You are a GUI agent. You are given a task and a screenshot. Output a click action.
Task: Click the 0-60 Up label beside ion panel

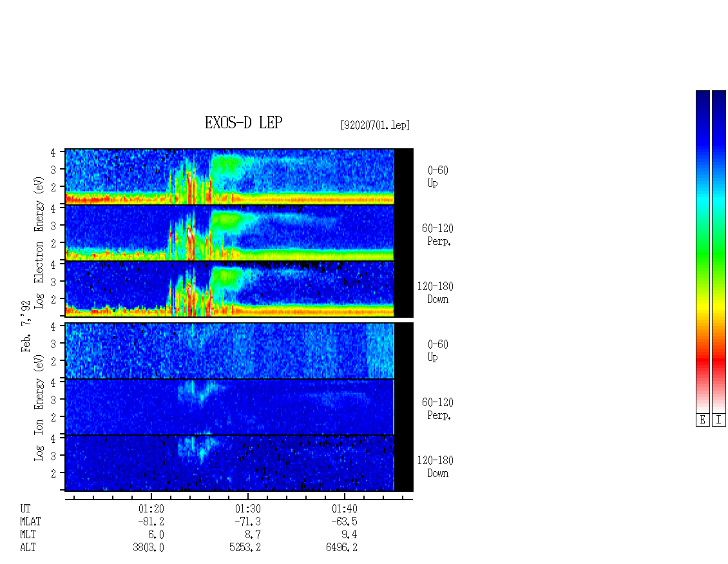point(438,351)
